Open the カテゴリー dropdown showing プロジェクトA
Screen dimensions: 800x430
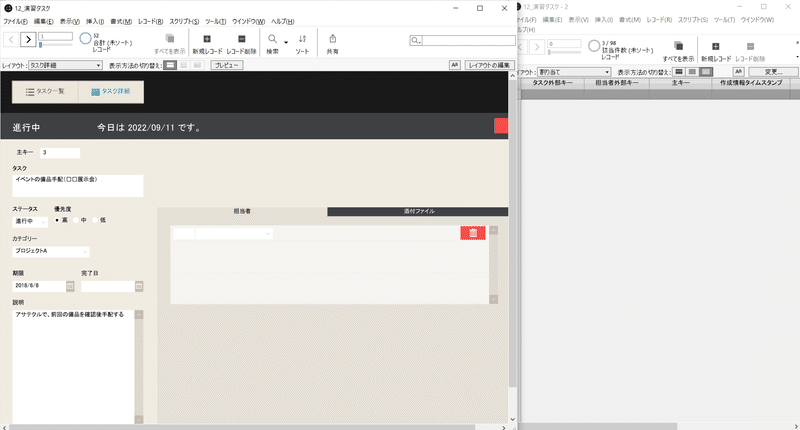tap(51, 251)
